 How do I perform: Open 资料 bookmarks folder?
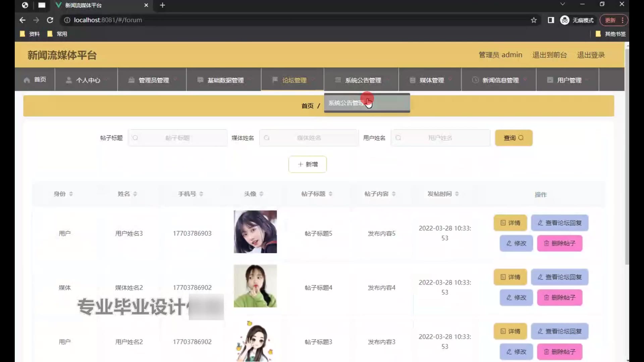[30, 34]
